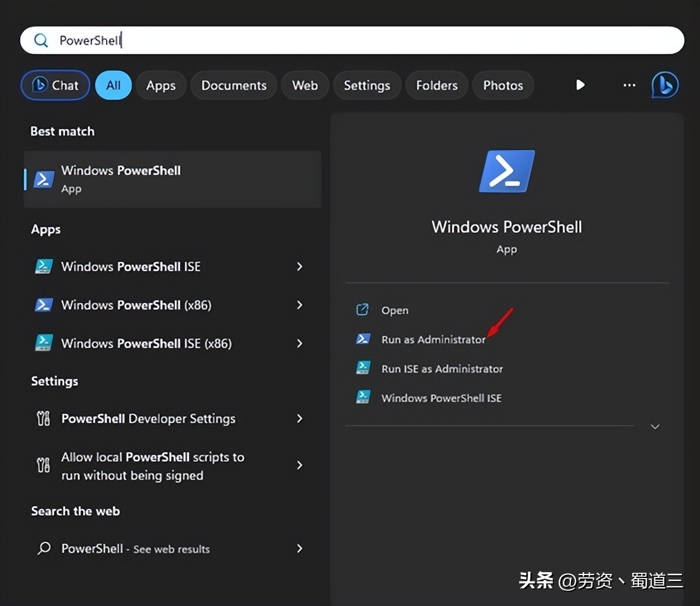Select Windows PowerShell (x86) result text

[136, 305]
